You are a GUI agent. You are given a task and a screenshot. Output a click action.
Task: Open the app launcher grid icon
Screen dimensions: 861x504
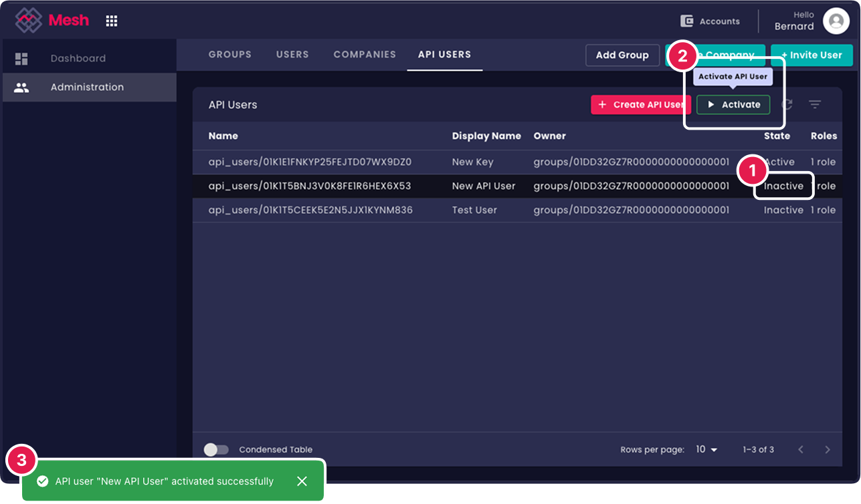tap(111, 20)
